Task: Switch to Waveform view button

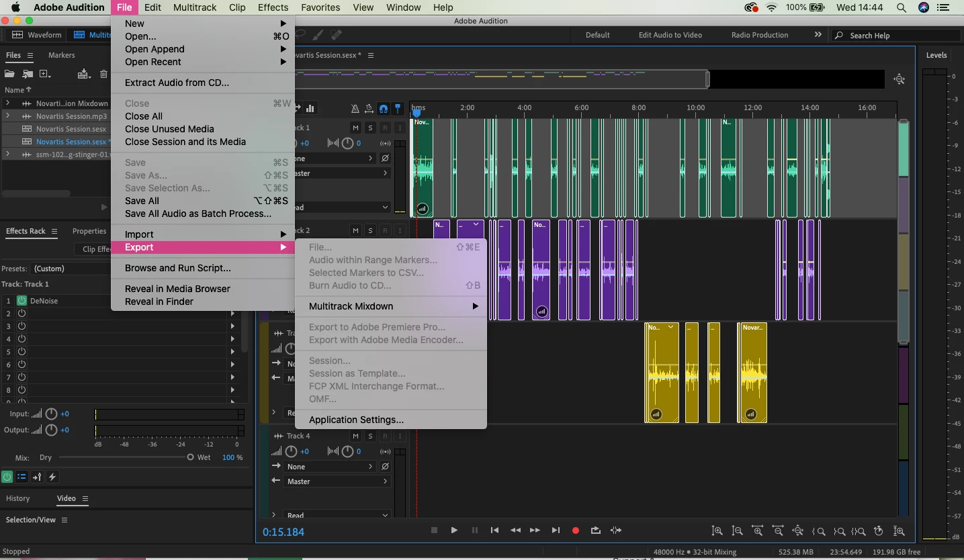Action: pyautogui.click(x=37, y=35)
